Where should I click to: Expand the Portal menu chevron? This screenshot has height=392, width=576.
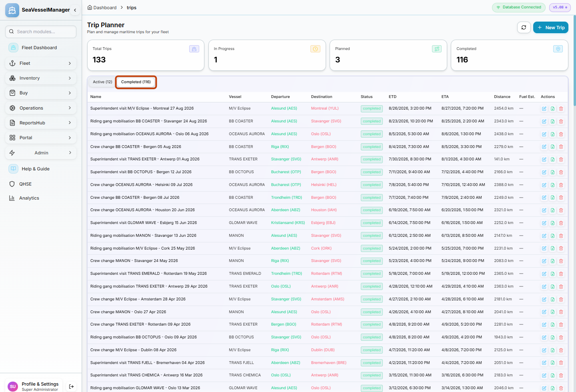pyautogui.click(x=70, y=138)
